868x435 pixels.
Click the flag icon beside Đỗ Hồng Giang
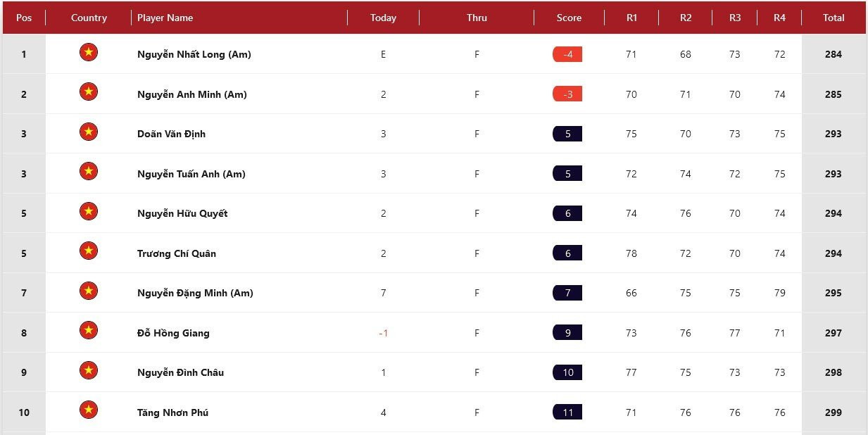tap(88, 331)
